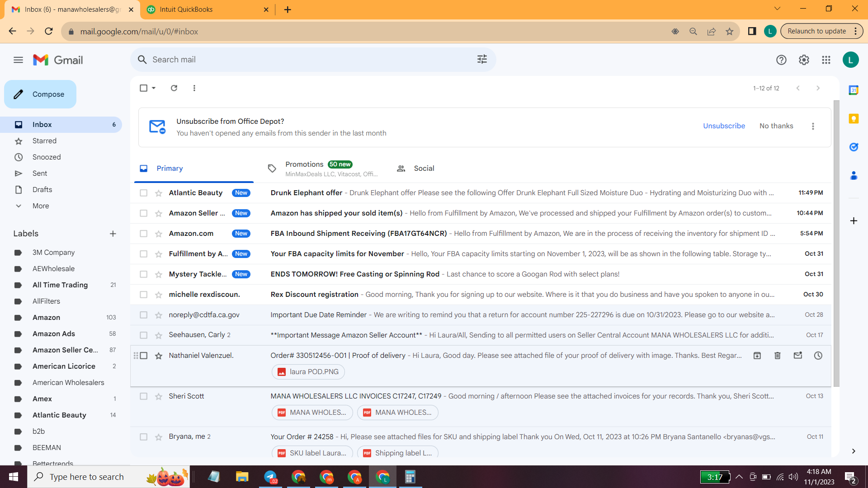Refresh the inbox list
The height and width of the screenshot is (488, 868).
pos(174,88)
